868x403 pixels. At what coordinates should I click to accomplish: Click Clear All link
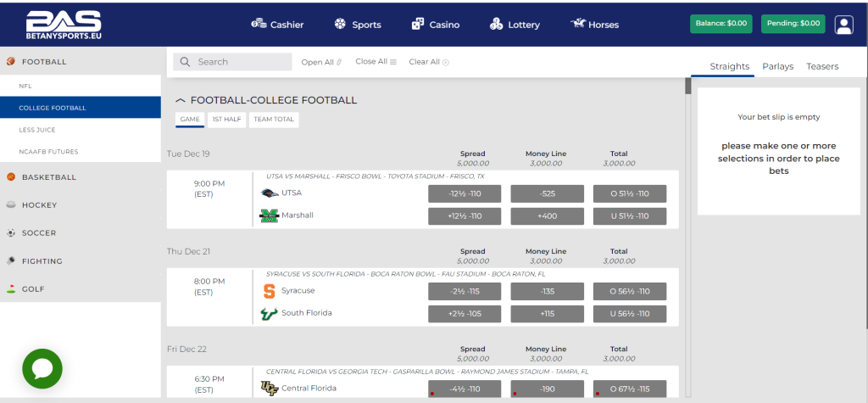coord(429,62)
